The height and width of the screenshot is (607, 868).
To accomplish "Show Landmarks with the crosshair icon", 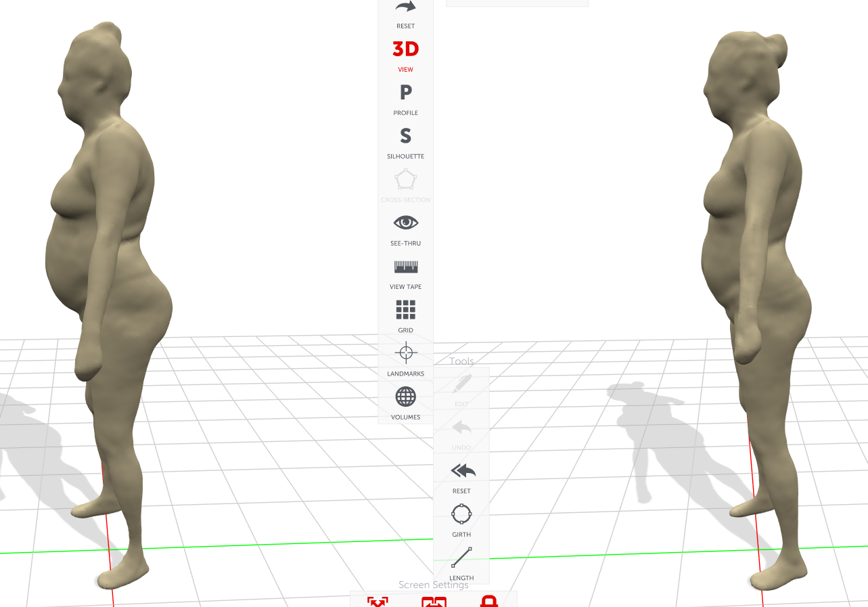I will [405, 353].
